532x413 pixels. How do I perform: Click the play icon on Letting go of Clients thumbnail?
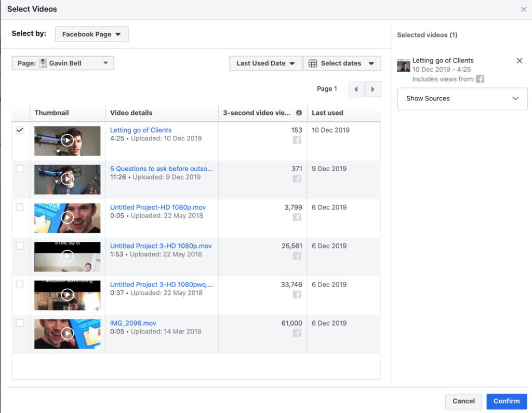pos(68,140)
